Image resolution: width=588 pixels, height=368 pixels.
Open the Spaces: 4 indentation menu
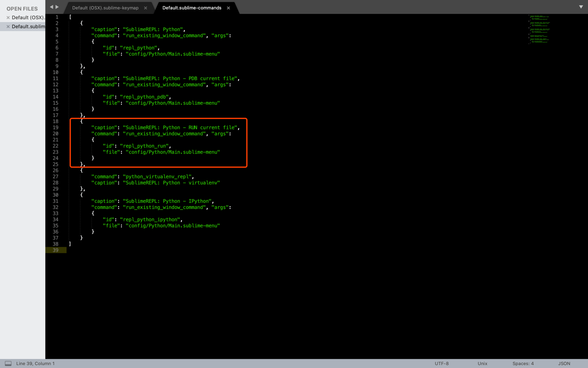pyautogui.click(x=523, y=363)
